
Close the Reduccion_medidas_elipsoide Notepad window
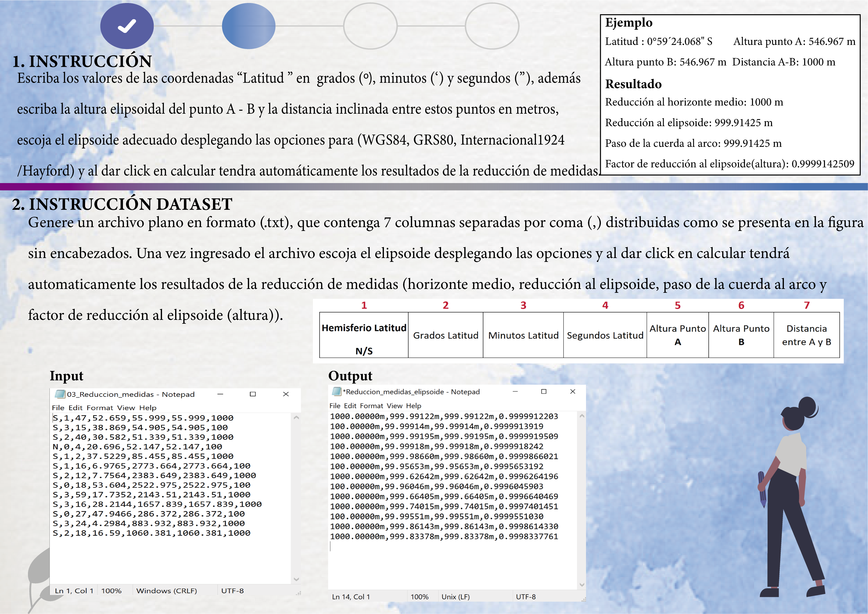572,391
